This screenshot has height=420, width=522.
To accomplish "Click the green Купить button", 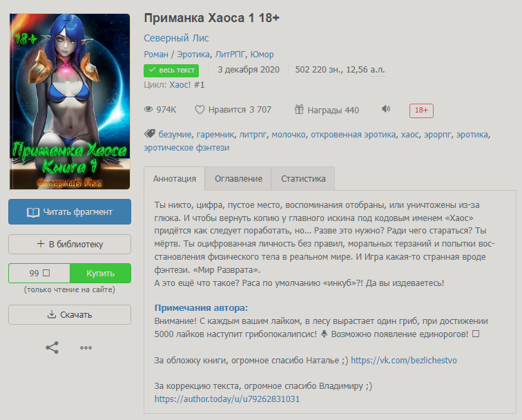I will point(100,273).
